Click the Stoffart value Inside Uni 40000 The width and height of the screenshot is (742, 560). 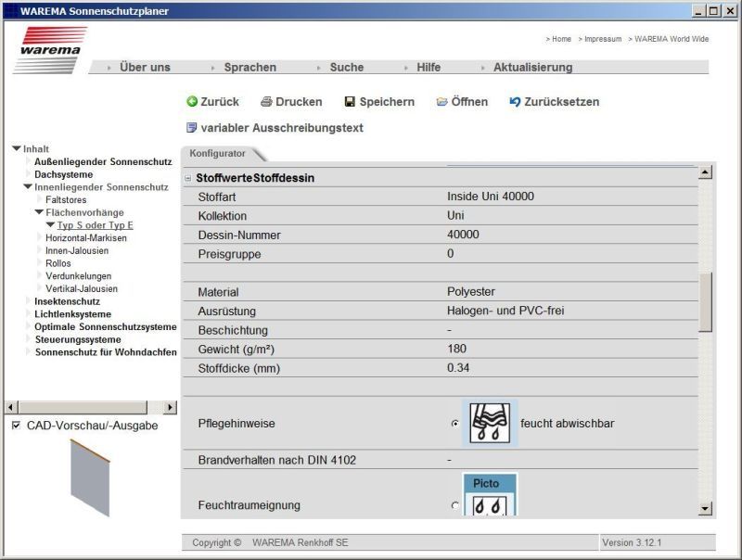click(x=491, y=197)
